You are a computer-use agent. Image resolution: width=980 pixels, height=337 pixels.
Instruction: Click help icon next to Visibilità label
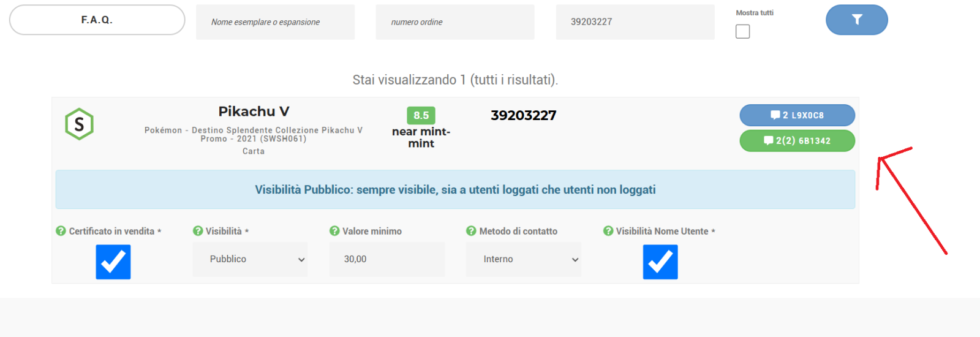198,231
